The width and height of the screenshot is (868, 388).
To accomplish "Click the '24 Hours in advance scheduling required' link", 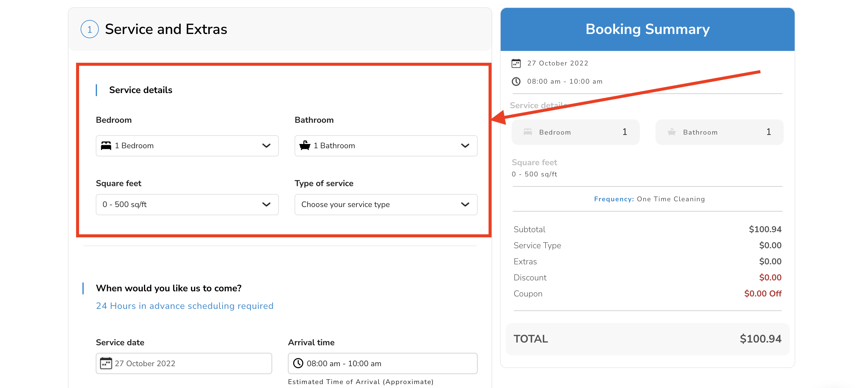I will (185, 306).
